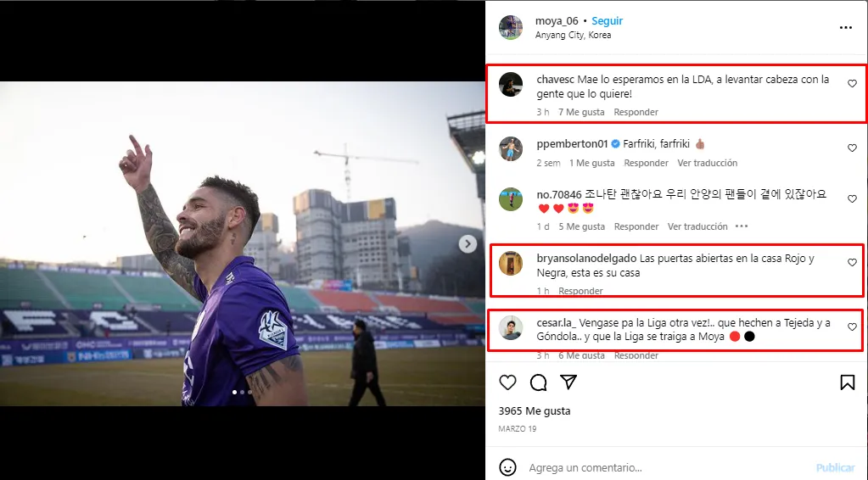Reply to the chavesc comment
This screenshot has height=480, width=868.
click(x=636, y=112)
